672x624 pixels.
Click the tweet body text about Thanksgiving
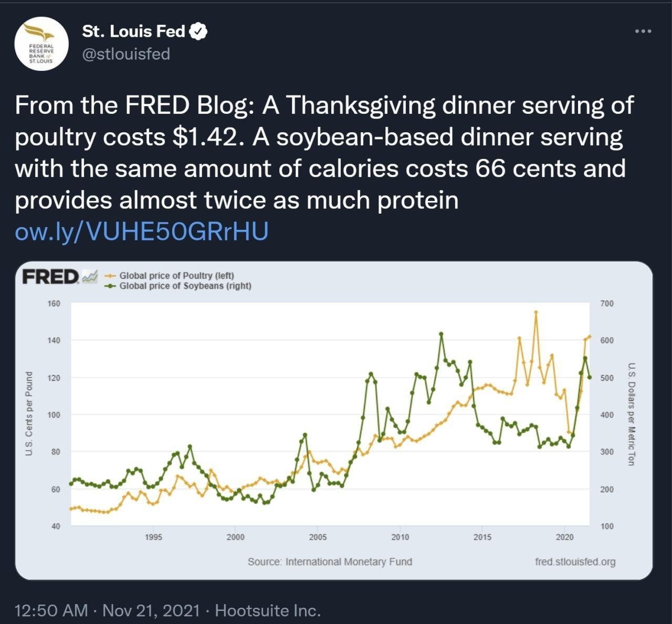324,152
